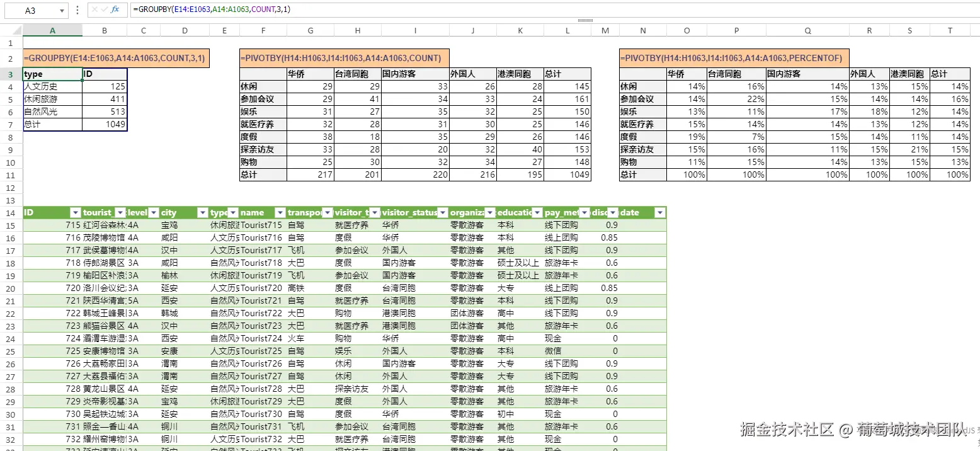Click the PIVOTBY COUNT formula label cell
This screenshot has width=980, height=451.
tap(344, 58)
